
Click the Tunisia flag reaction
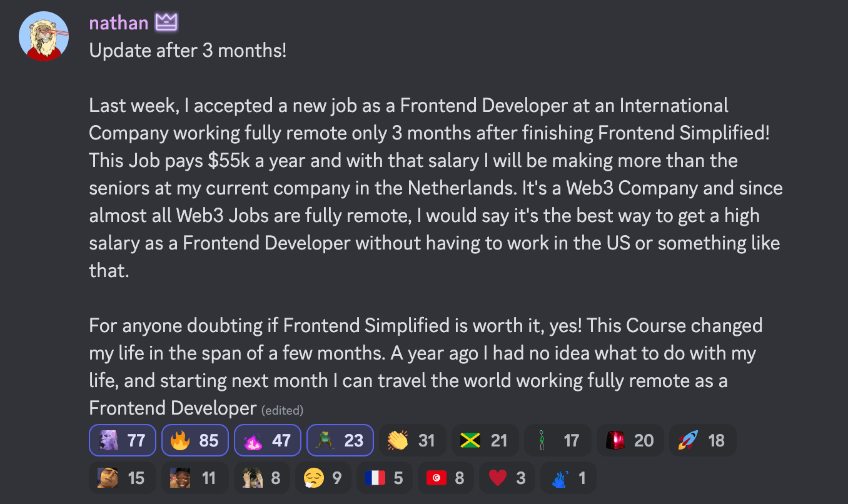[445, 478]
